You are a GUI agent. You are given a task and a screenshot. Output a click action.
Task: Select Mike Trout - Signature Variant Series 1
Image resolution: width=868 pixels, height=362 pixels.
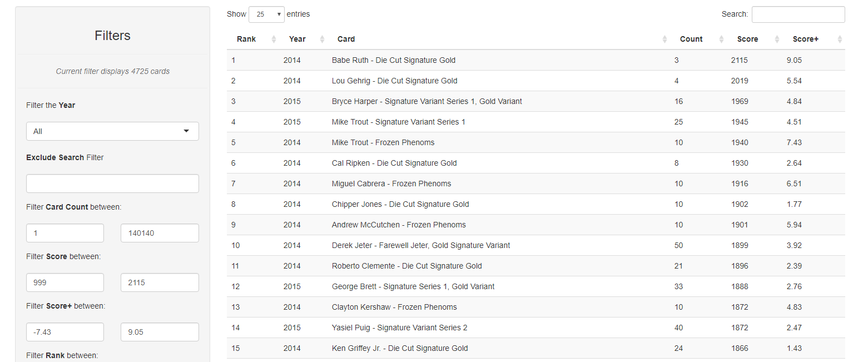tap(399, 122)
